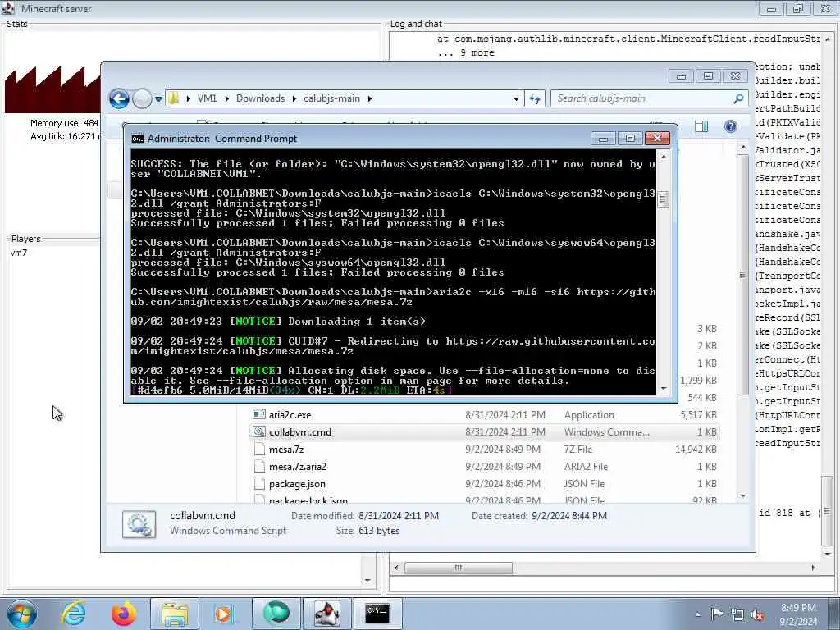Click the muted volume tray icon
The height and width of the screenshot is (630, 840).
757,614
